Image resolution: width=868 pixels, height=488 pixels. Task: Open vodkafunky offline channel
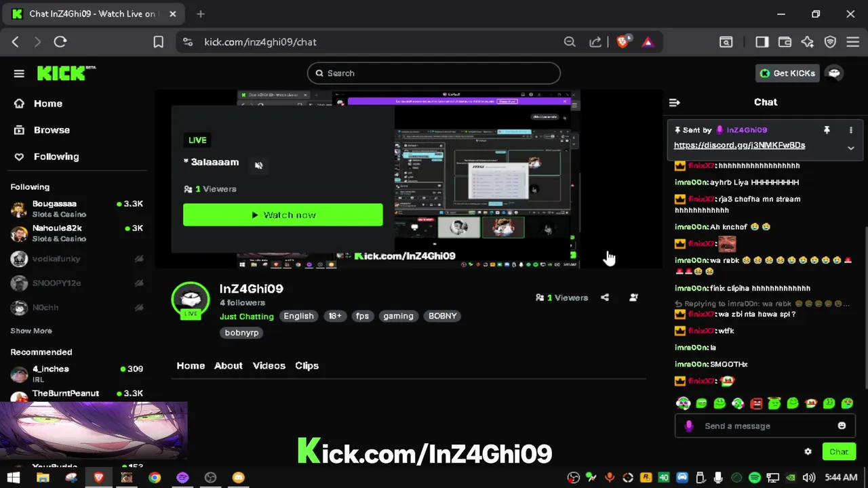(77, 259)
